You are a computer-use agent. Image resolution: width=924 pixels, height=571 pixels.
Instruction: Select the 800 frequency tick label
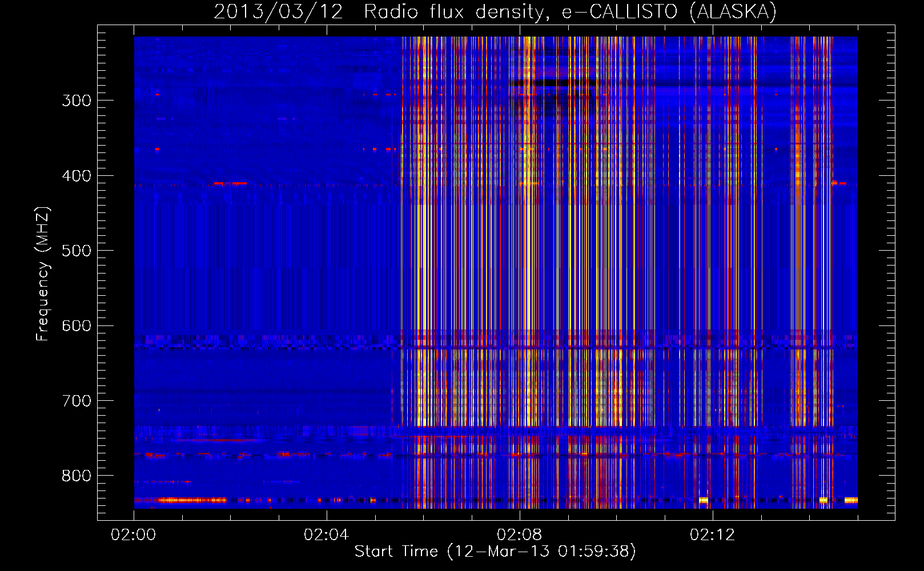click(x=77, y=476)
